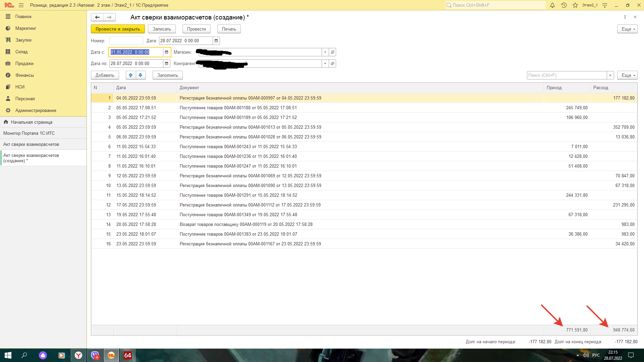Screen dimensions: 644x362
Task: Select row Регистрация безналичной оплаты 00АМ-001167
Action: (364, 244)
